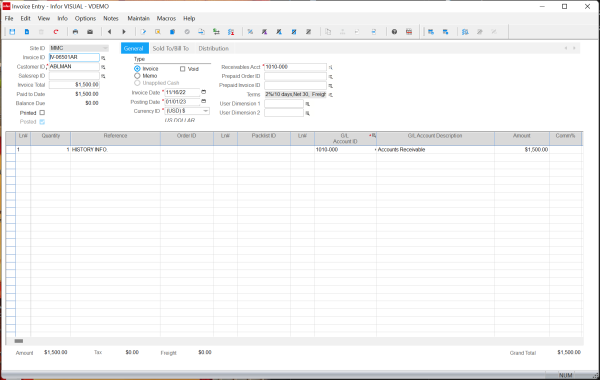Open the Options menu
The image size is (600, 380).
pyautogui.click(x=85, y=18)
